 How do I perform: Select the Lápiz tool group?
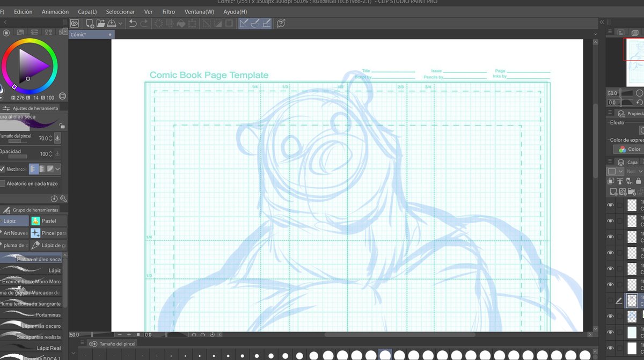pyautogui.click(x=14, y=221)
